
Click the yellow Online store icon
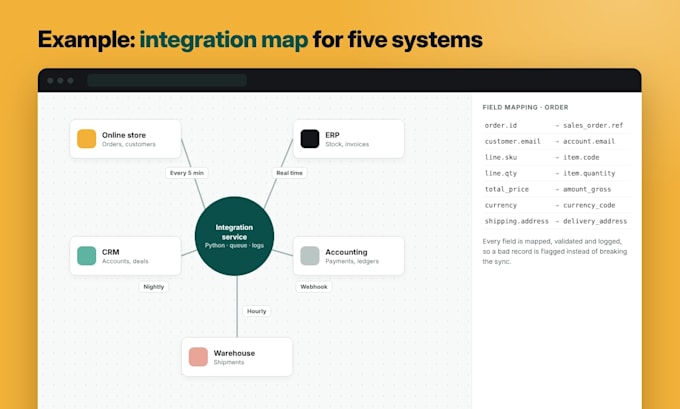pos(87,139)
